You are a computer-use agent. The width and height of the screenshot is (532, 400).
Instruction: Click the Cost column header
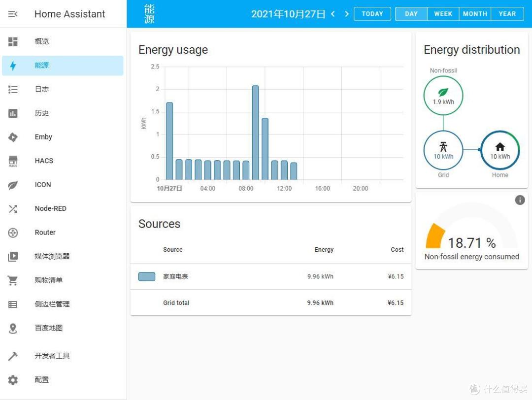click(397, 250)
